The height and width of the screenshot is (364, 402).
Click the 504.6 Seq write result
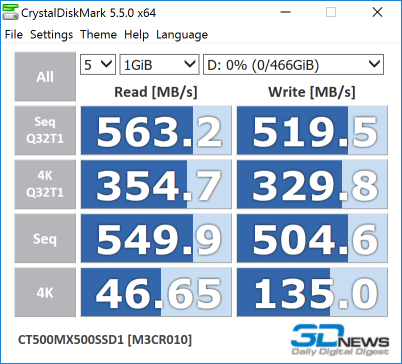[312, 238]
